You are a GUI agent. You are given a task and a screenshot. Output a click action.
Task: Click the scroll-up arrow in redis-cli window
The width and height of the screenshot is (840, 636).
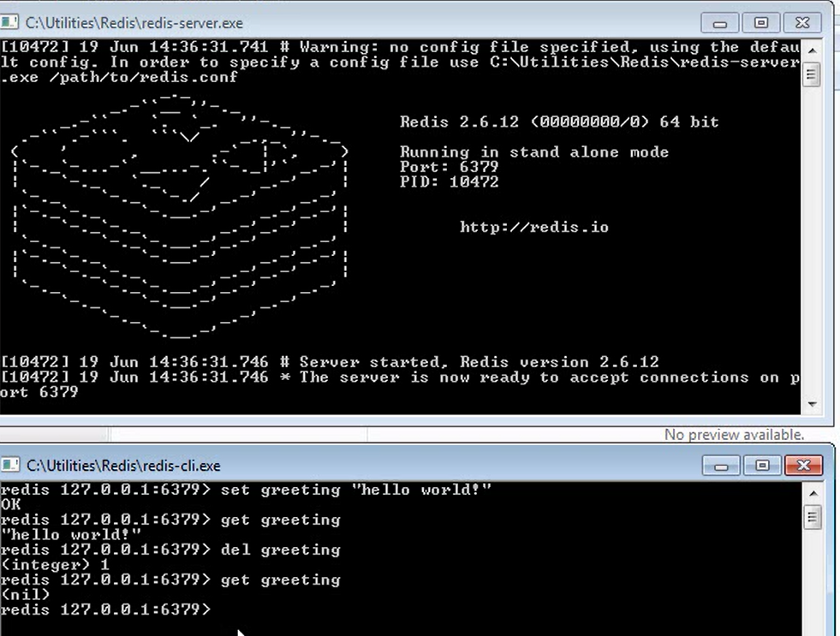pos(813,493)
